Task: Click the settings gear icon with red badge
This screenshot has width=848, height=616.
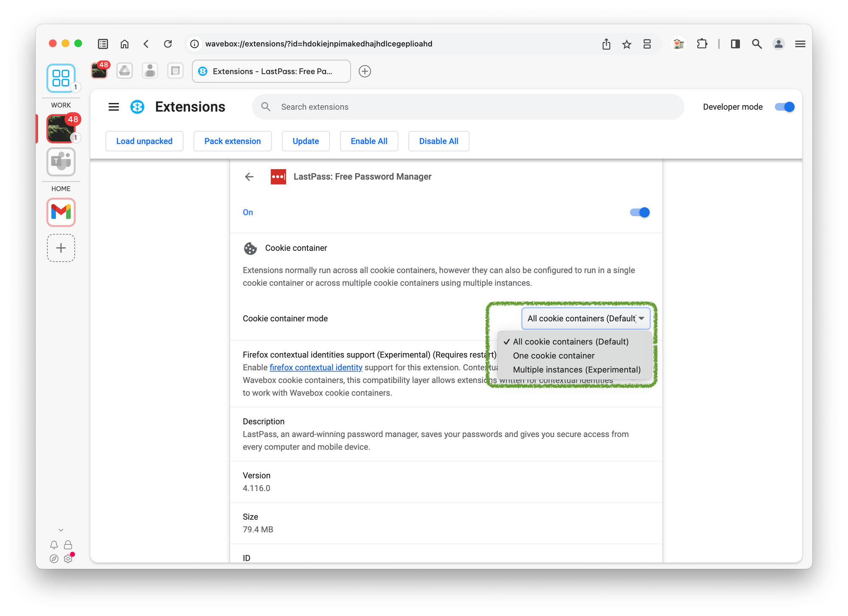Action: (x=68, y=558)
